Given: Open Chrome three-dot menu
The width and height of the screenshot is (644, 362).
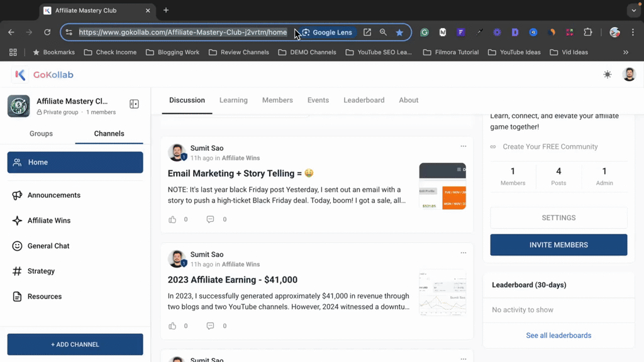Looking at the screenshot, I should [x=633, y=32].
